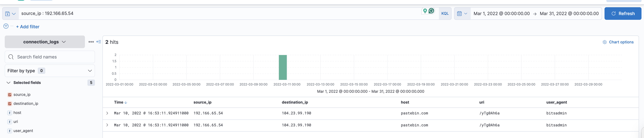The height and width of the screenshot is (138, 644).
Task: Click the user_agent text field type icon
Action: pos(10,131)
